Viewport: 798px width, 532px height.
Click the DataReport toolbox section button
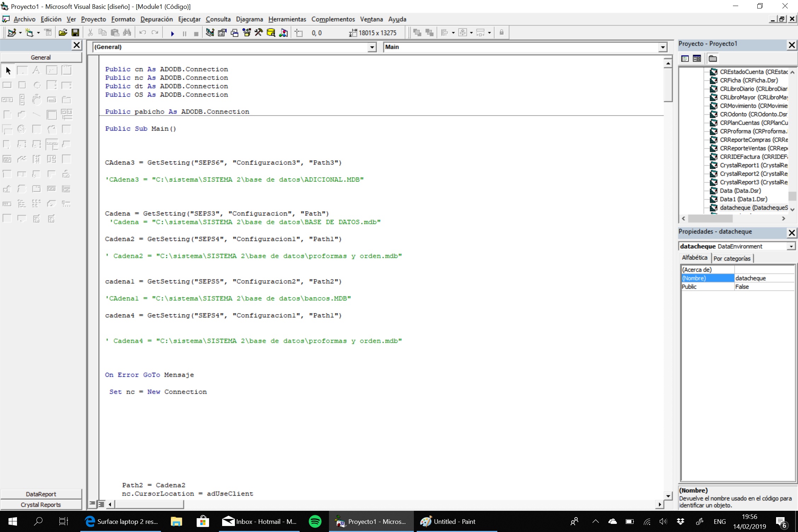click(41, 494)
